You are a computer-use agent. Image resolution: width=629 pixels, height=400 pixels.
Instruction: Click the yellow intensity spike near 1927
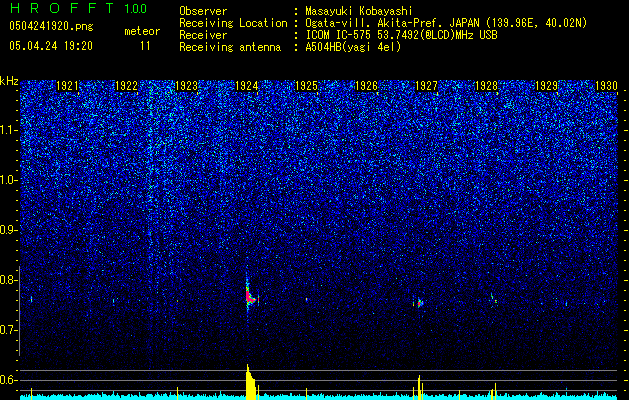[x=419, y=388]
